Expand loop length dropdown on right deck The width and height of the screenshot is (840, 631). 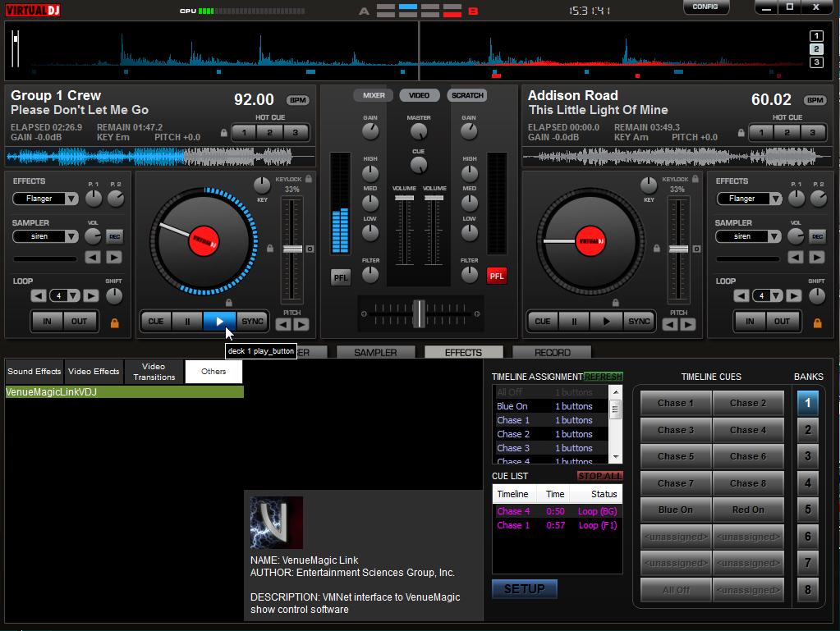coord(776,295)
